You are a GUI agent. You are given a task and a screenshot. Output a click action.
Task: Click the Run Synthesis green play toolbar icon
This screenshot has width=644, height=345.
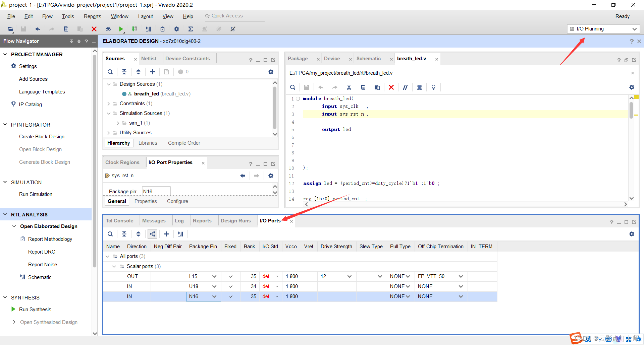(x=121, y=29)
